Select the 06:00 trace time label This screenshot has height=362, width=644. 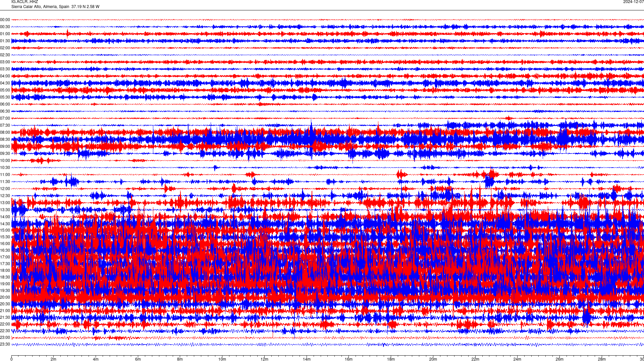point(5,104)
